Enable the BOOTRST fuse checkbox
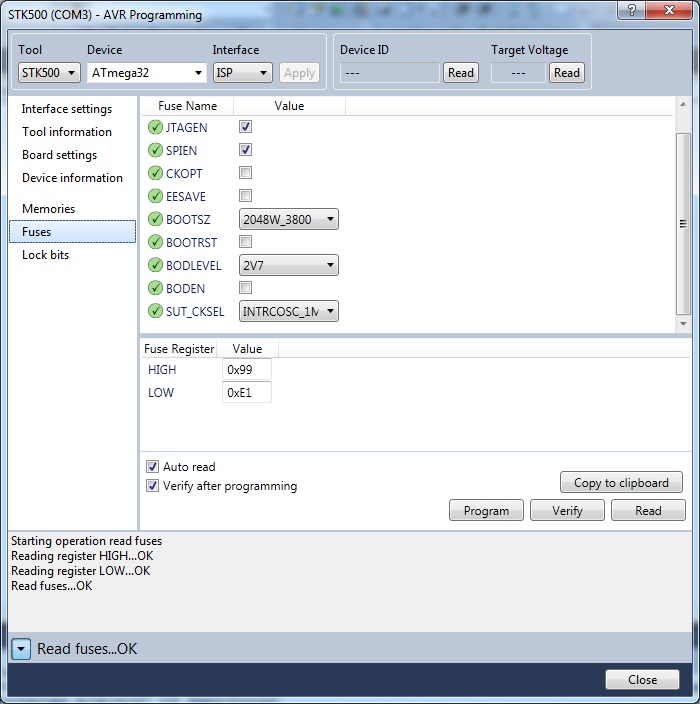700x704 pixels. (x=245, y=242)
